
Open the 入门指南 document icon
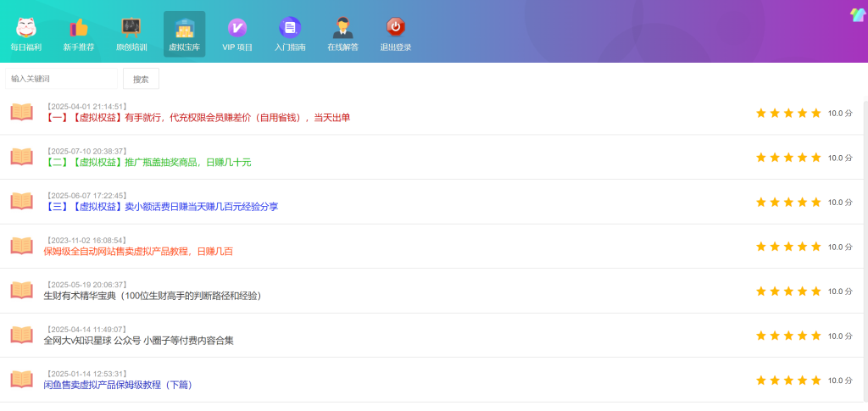pos(290,27)
